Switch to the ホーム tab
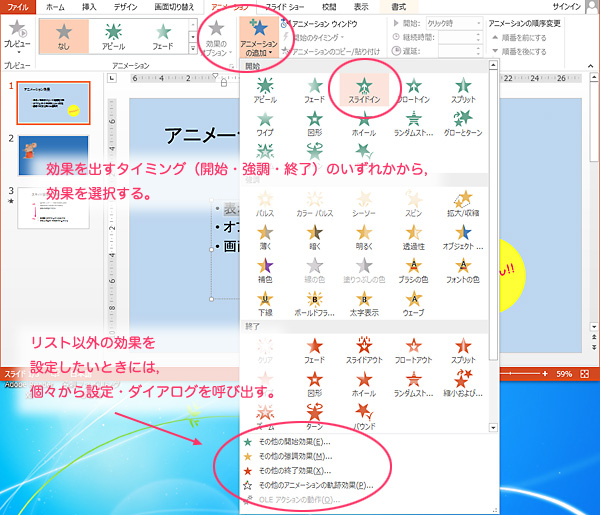The height and width of the screenshot is (515, 600). (x=55, y=7)
